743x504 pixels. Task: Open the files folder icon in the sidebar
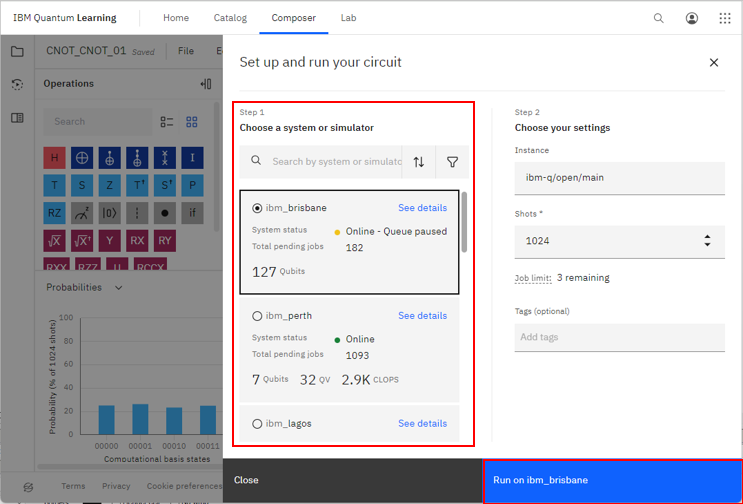(x=17, y=51)
